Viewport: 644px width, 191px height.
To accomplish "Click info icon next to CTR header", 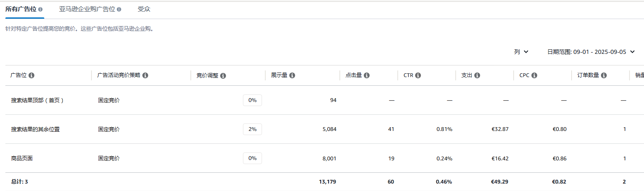I will pos(418,75).
